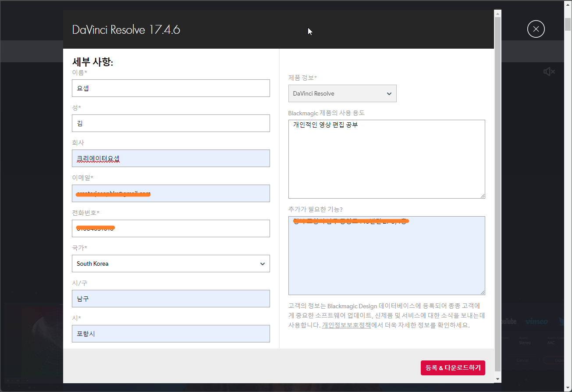This screenshot has height=392, width=572.
Task: Click the last name field containing 김
Action: (x=171, y=123)
